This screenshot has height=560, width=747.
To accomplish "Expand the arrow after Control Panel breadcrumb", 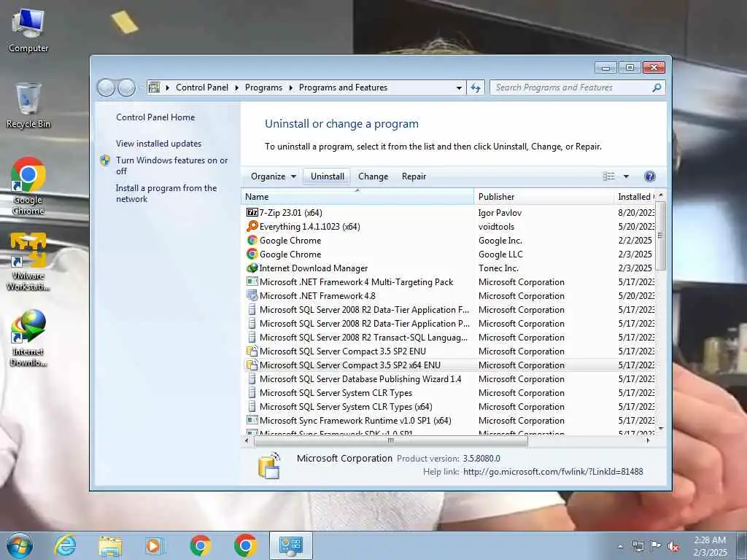I will [x=237, y=87].
